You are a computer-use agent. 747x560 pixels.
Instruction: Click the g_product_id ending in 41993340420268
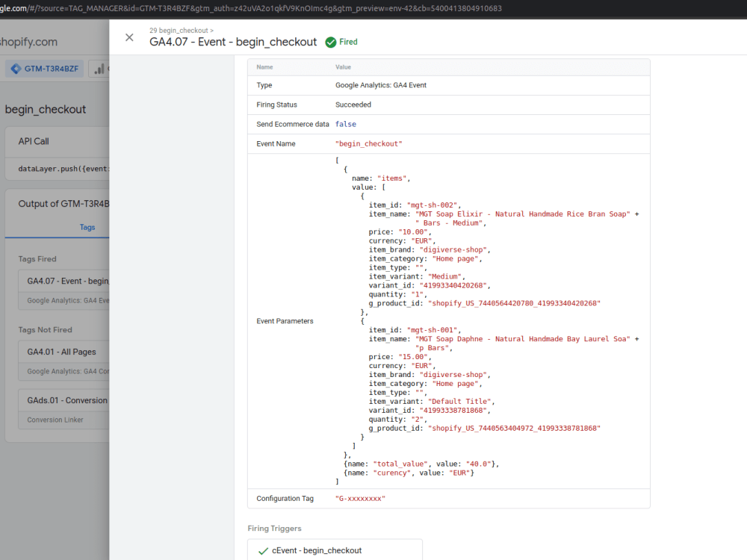[514, 303]
